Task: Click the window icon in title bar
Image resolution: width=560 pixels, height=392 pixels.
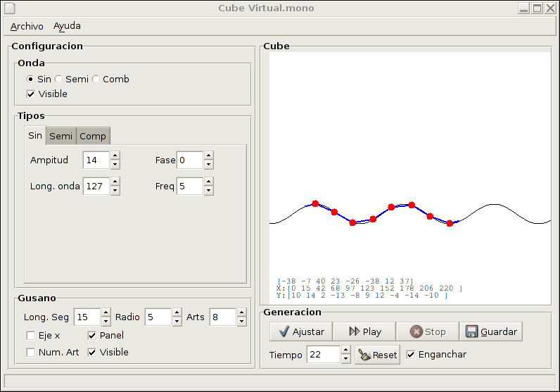Action: (x=8, y=8)
